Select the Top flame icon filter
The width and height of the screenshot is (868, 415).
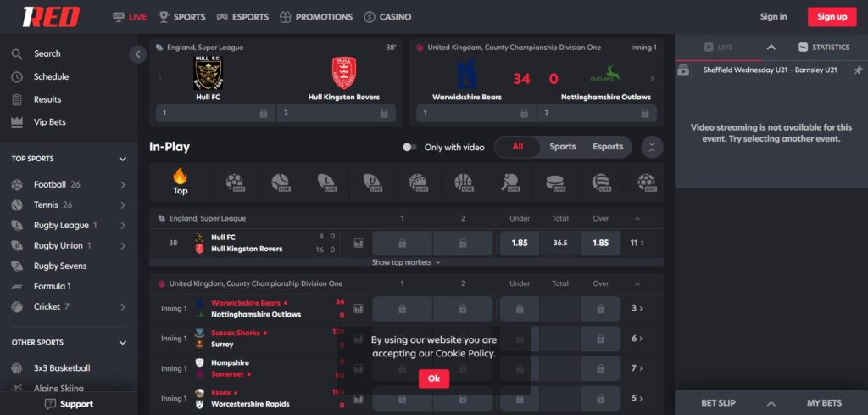tap(180, 182)
